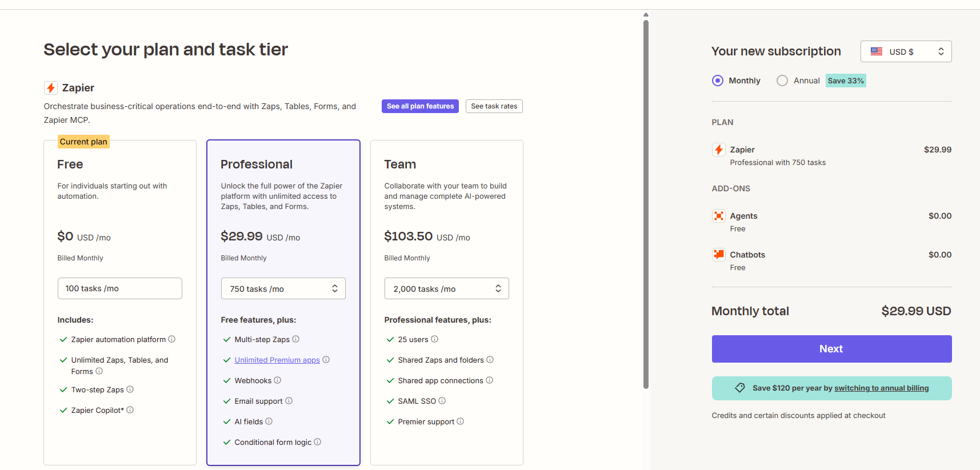980x470 pixels.
Task: Click info icon beside 25 users
Action: [435, 339]
